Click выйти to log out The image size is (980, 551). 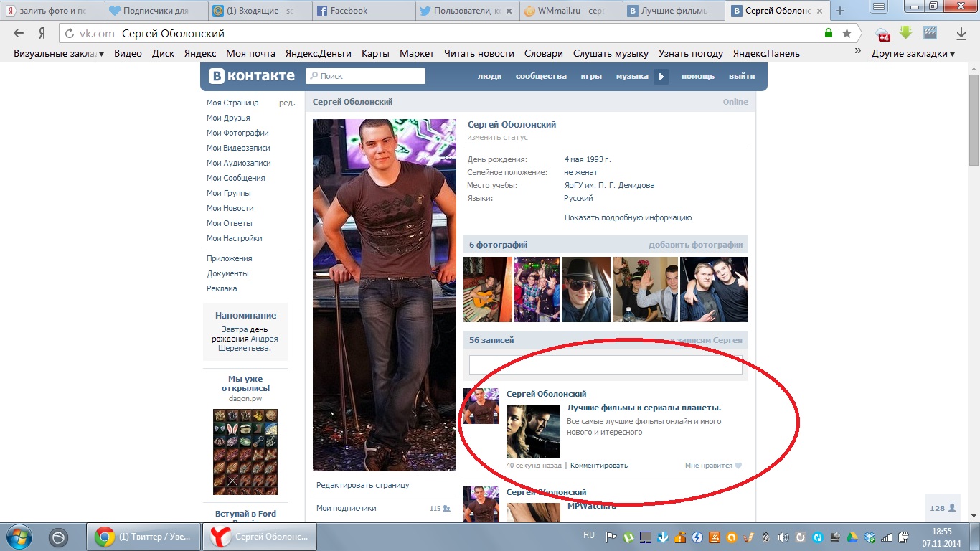(742, 76)
